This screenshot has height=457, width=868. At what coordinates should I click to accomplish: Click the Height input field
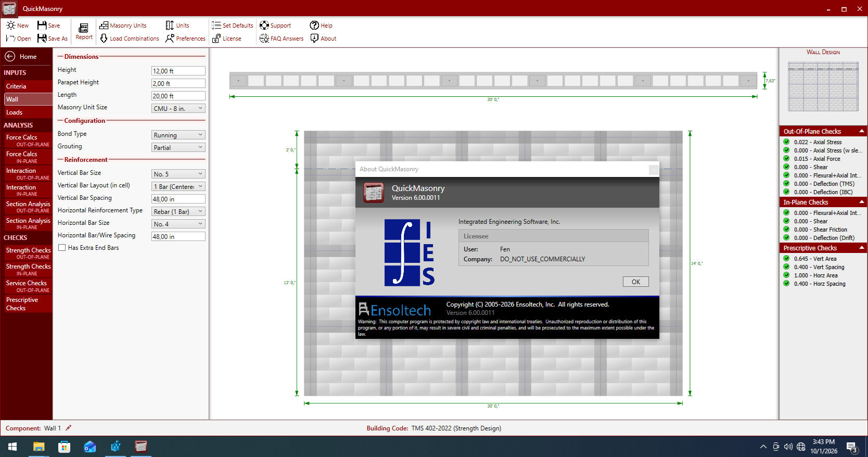[178, 71]
